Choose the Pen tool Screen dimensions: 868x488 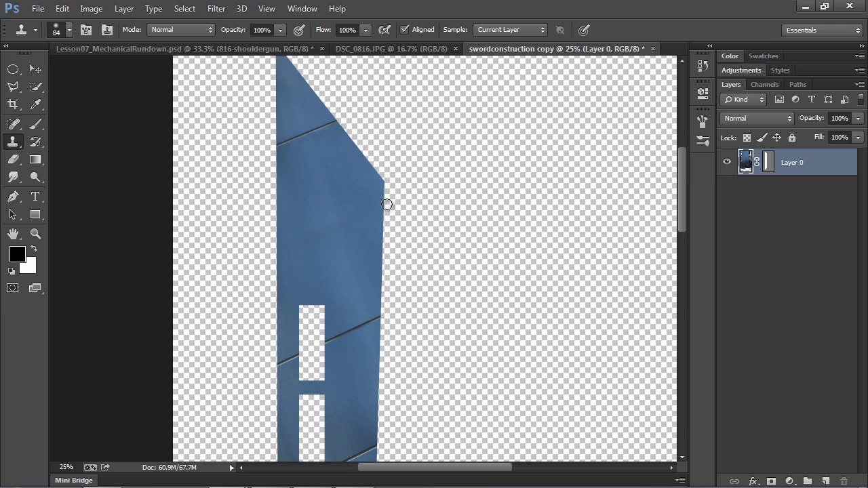tap(13, 197)
